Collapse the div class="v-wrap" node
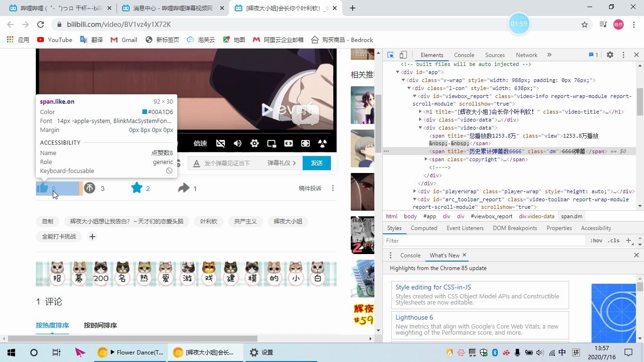Image resolution: width=644 pixels, height=362 pixels. point(403,80)
